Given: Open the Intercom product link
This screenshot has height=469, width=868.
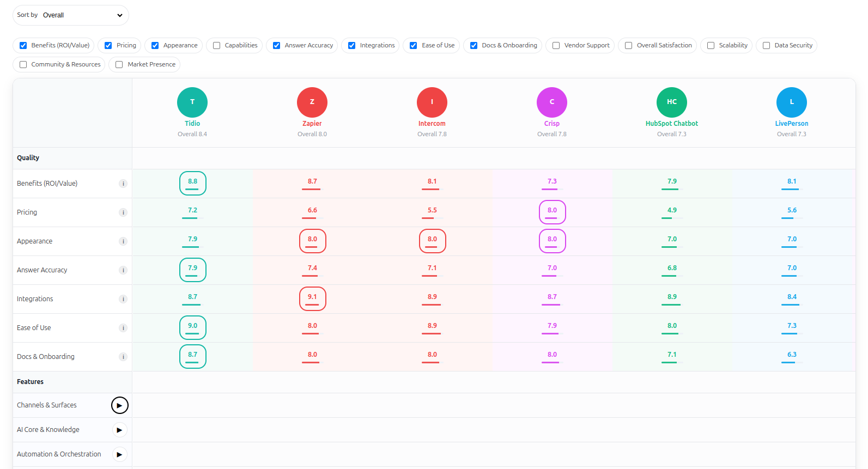Looking at the screenshot, I should [x=432, y=124].
